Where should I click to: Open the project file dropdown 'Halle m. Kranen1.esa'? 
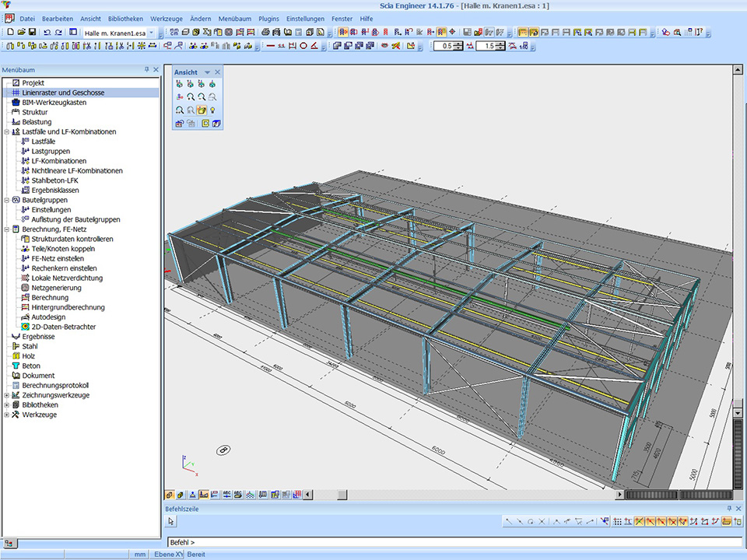(151, 33)
